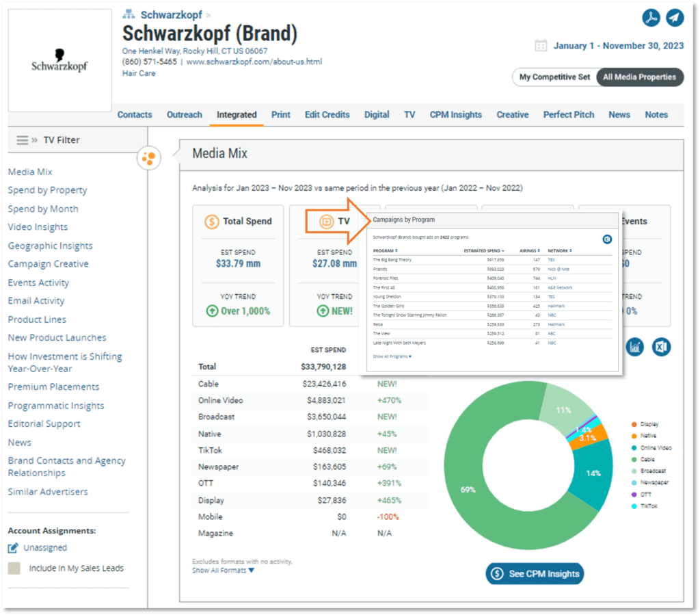Viewport: 700px width, 615px height.
Task: Expand Show All Formats
Action: tap(224, 571)
